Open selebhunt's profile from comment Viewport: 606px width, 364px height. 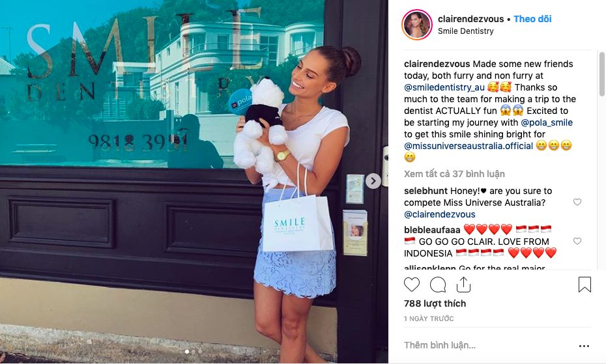pyautogui.click(x=426, y=191)
